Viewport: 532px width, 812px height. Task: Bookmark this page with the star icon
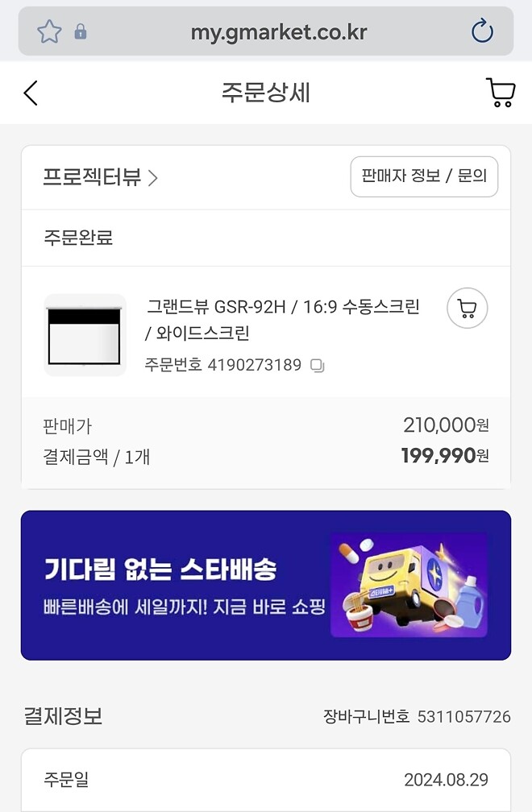(x=48, y=31)
